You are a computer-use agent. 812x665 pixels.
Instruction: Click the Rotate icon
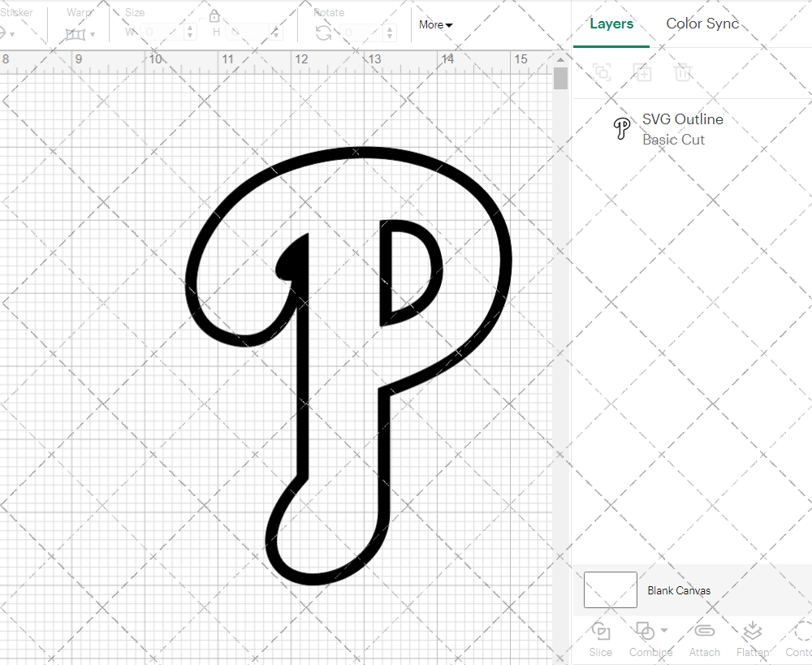pos(324,33)
